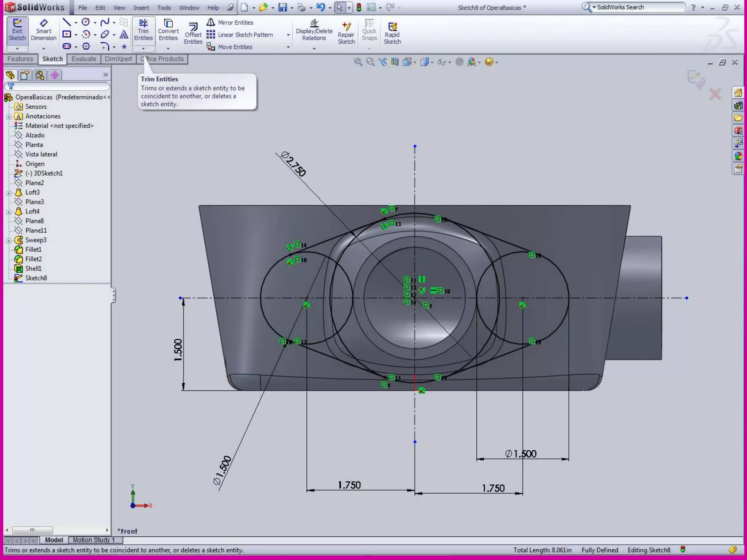Click the Offset Entities icon
Screen dimensions: 747x560
point(193,33)
